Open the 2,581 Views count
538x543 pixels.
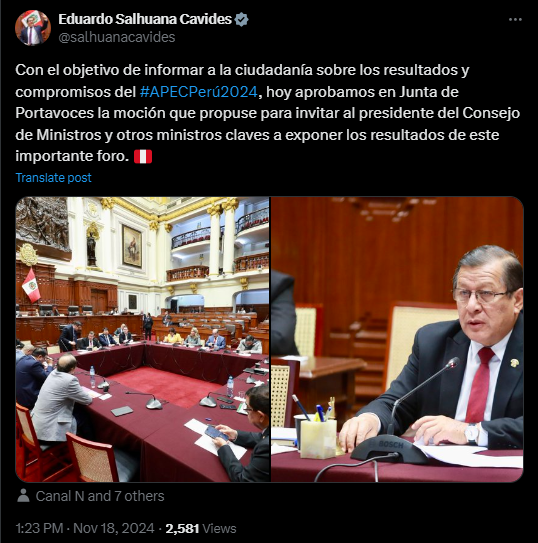pyautogui.click(x=201, y=528)
